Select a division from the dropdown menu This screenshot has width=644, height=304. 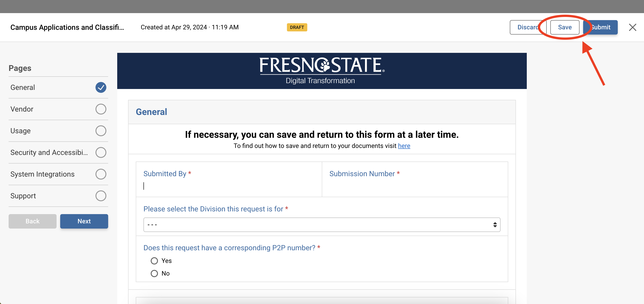[x=322, y=224]
